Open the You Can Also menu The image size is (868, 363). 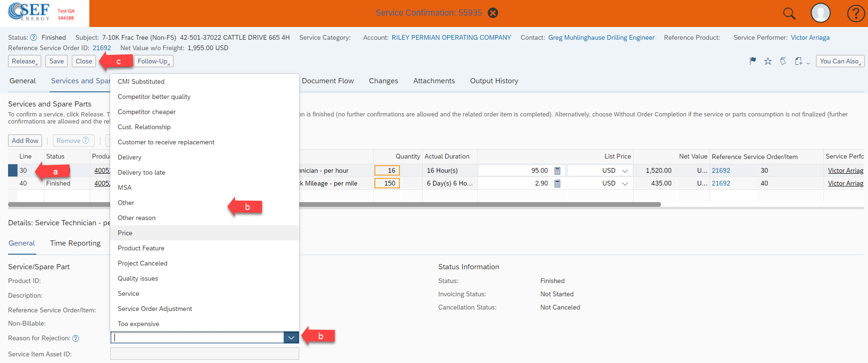pos(840,61)
